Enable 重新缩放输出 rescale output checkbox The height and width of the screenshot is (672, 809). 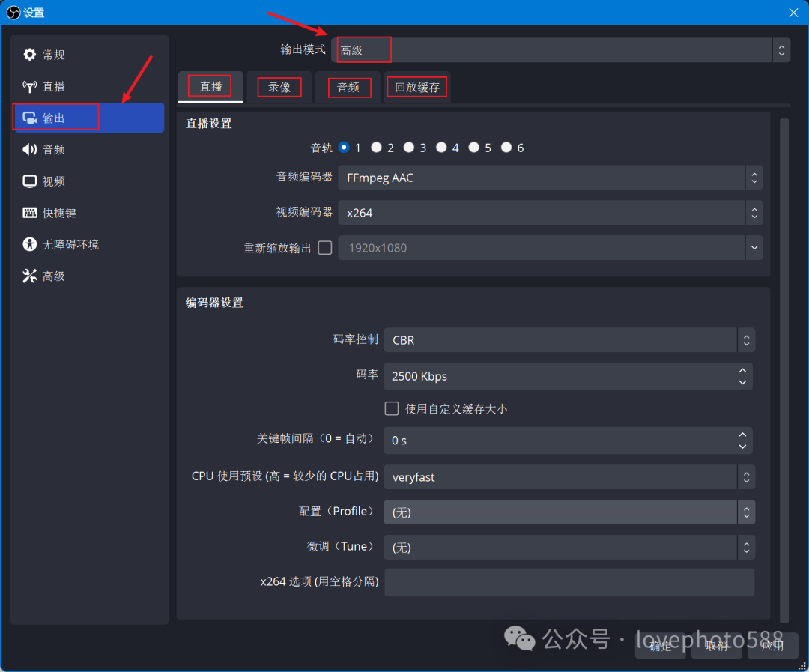point(325,247)
